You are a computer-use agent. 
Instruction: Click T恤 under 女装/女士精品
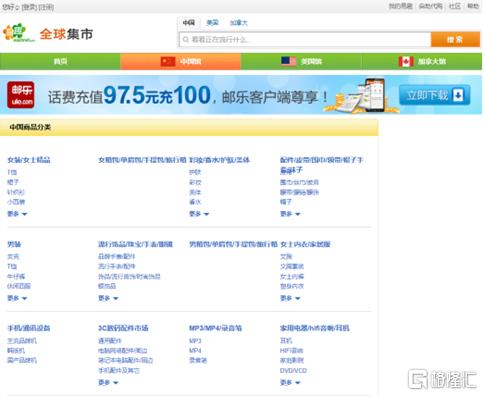pyautogui.click(x=12, y=172)
